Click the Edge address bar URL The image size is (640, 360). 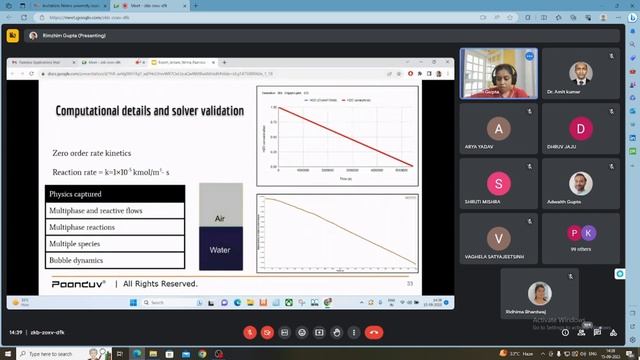tap(89, 18)
